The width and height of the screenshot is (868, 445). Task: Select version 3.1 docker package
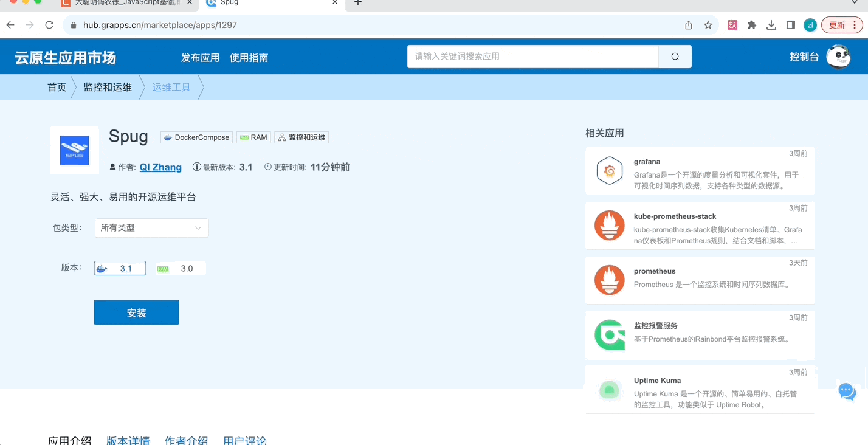click(120, 268)
